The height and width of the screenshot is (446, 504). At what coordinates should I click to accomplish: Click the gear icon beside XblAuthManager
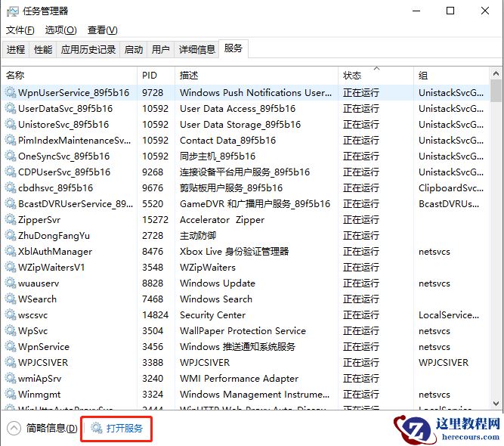[11, 252]
